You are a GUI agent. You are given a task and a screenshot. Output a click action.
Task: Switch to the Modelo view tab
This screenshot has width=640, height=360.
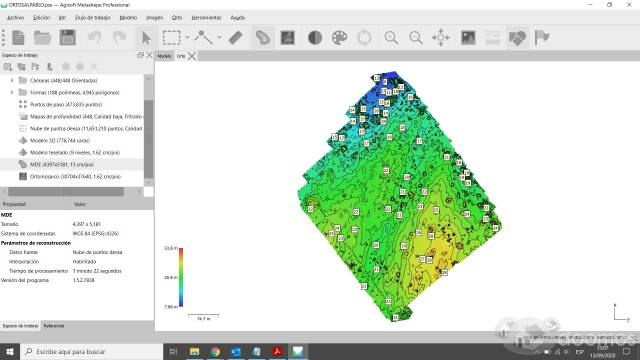164,56
